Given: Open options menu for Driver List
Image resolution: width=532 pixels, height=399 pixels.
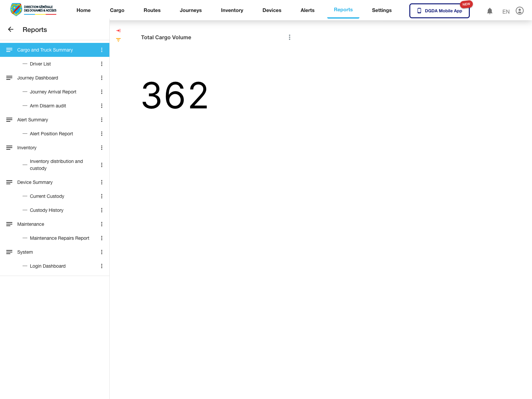Looking at the screenshot, I should pos(102,64).
